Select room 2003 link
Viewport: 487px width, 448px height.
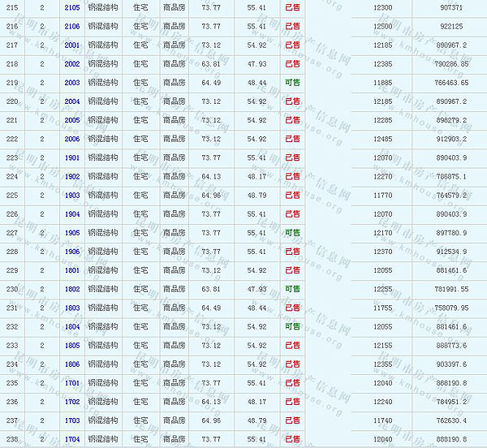click(71, 83)
